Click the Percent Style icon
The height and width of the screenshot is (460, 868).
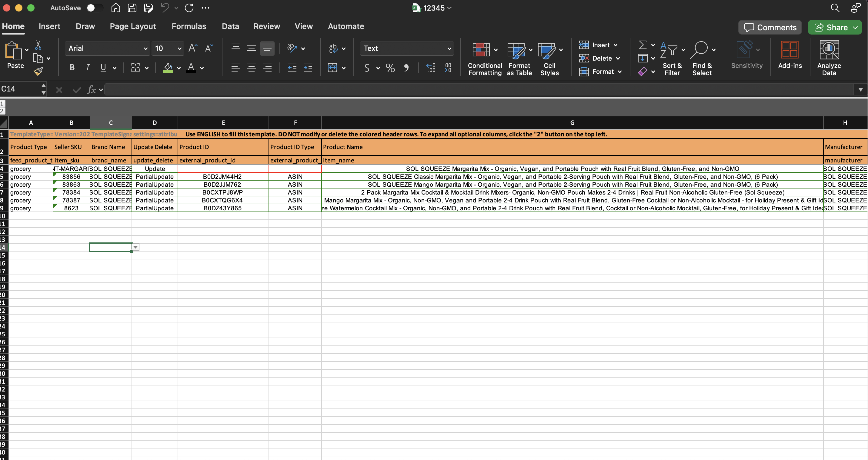390,68
